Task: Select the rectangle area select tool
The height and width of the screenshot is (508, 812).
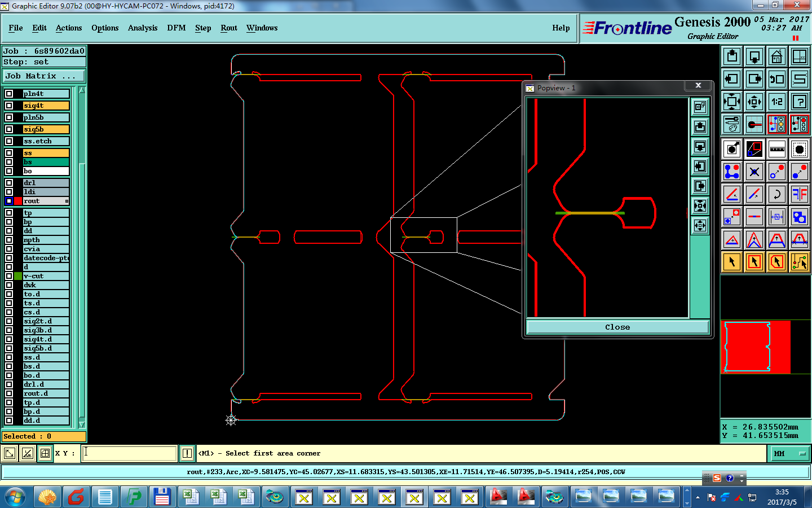Action: 754,262
